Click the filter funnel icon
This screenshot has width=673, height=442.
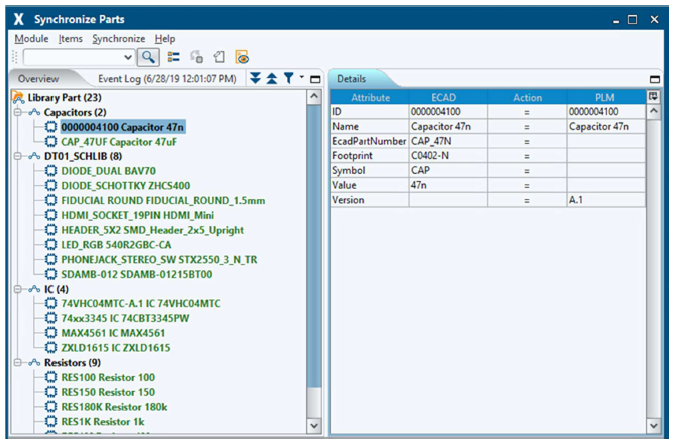[x=287, y=78]
